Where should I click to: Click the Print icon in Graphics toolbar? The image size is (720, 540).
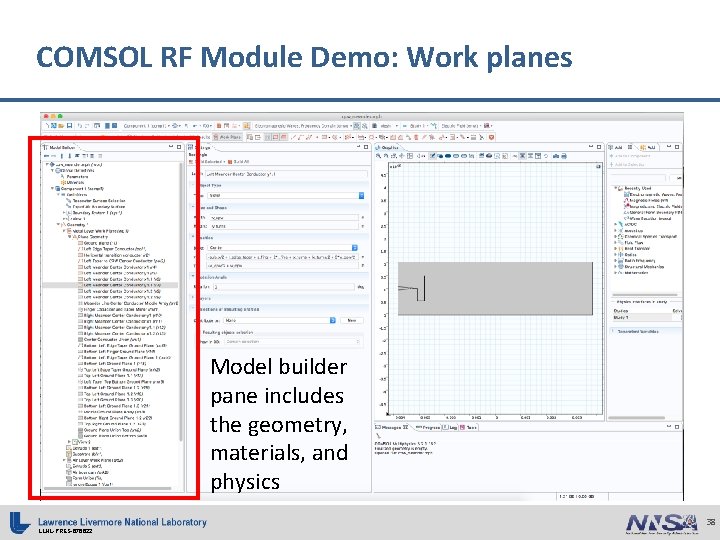point(564,156)
